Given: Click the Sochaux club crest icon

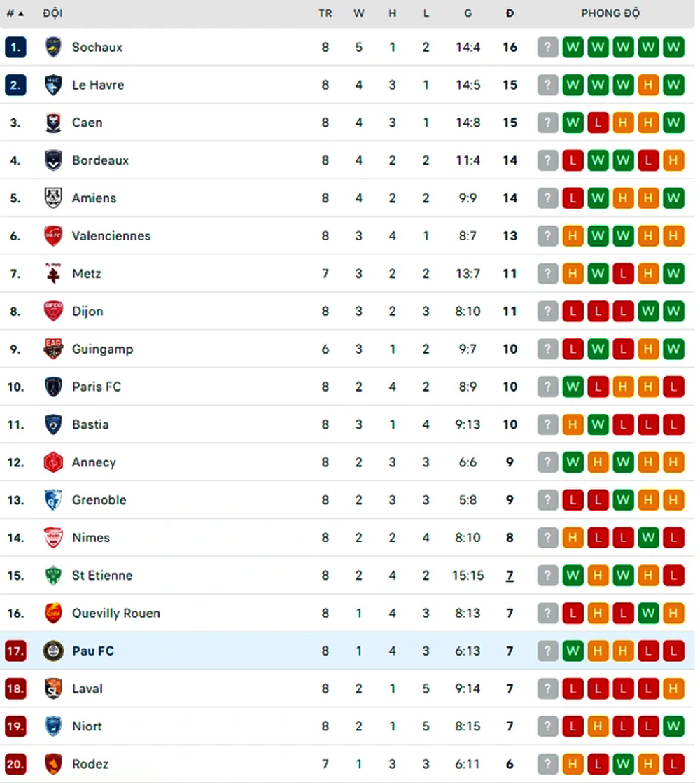Looking at the screenshot, I should coord(53,48).
